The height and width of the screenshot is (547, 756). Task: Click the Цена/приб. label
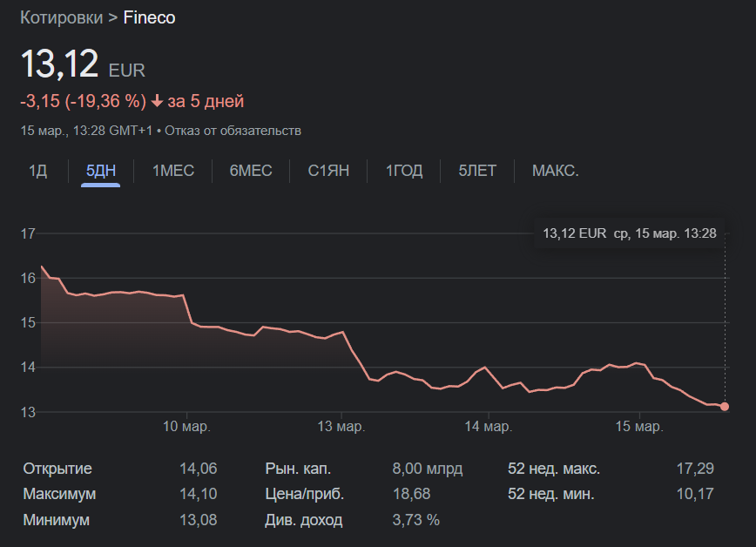304,494
